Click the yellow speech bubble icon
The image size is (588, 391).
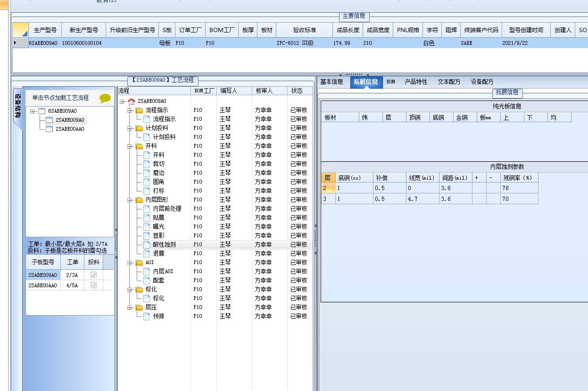pyautogui.click(x=105, y=98)
